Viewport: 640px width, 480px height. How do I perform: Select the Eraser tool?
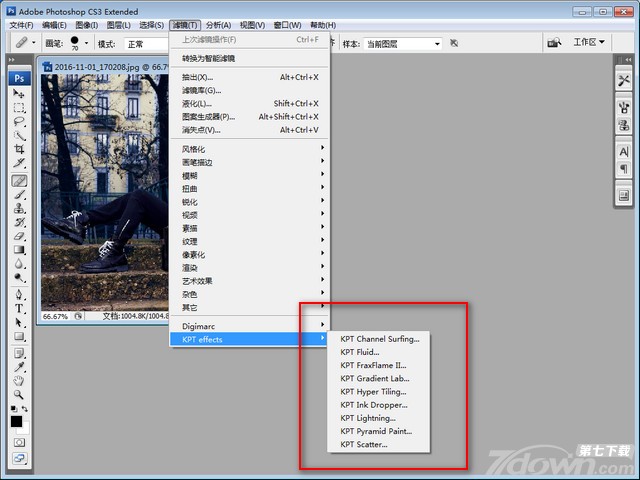pyautogui.click(x=19, y=236)
